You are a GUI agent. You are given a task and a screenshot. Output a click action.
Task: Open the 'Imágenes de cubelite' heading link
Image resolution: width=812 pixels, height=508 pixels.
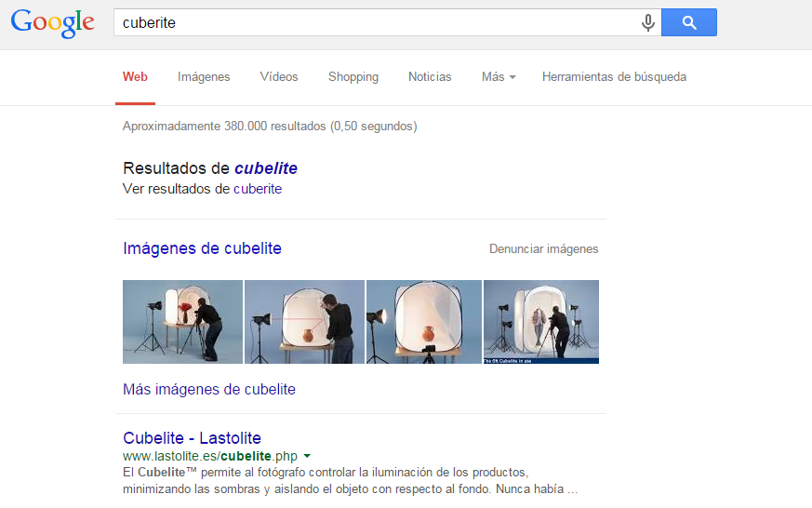click(x=202, y=248)
